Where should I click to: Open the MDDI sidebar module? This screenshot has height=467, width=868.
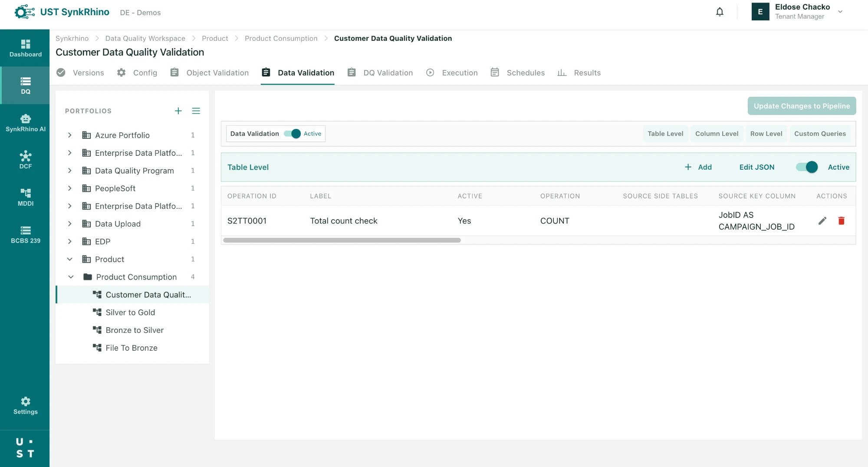pyautogui.click(x=25, y=197)
